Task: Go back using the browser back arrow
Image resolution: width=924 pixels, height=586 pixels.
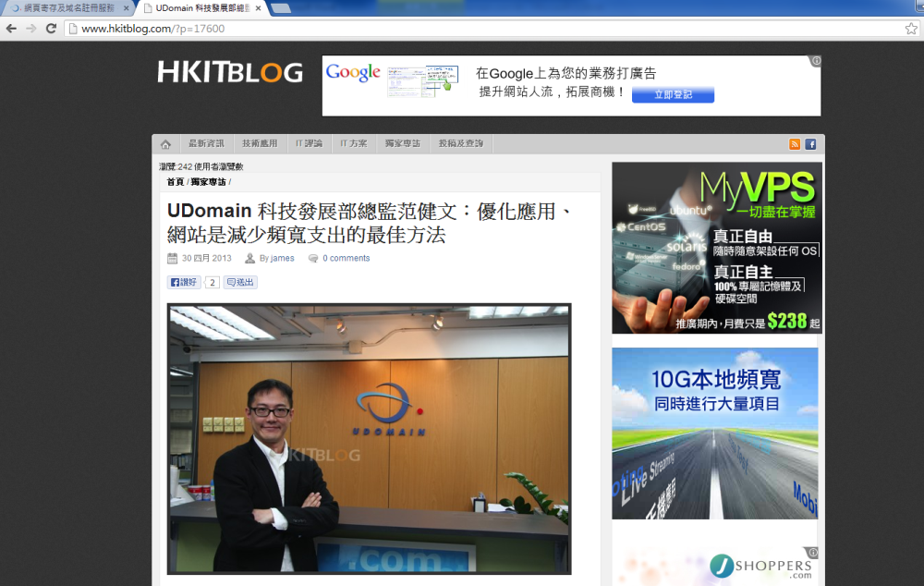Action: pos(11,29)
